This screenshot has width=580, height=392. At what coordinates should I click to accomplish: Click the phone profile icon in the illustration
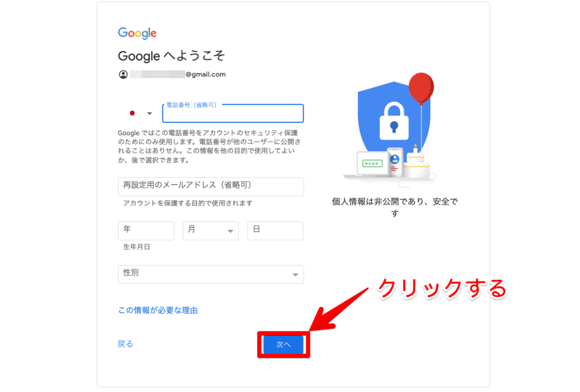(x=395, y=162)
